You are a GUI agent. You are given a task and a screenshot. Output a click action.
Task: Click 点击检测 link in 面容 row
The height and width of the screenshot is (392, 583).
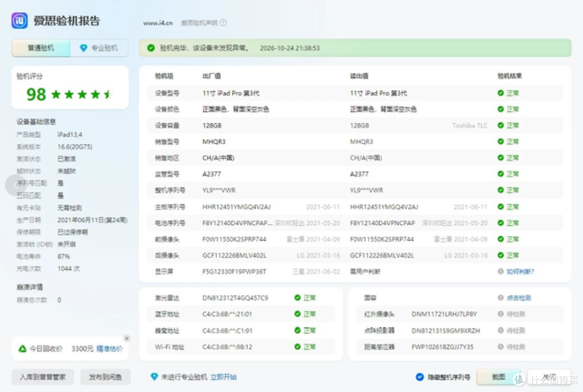(519, 298)
